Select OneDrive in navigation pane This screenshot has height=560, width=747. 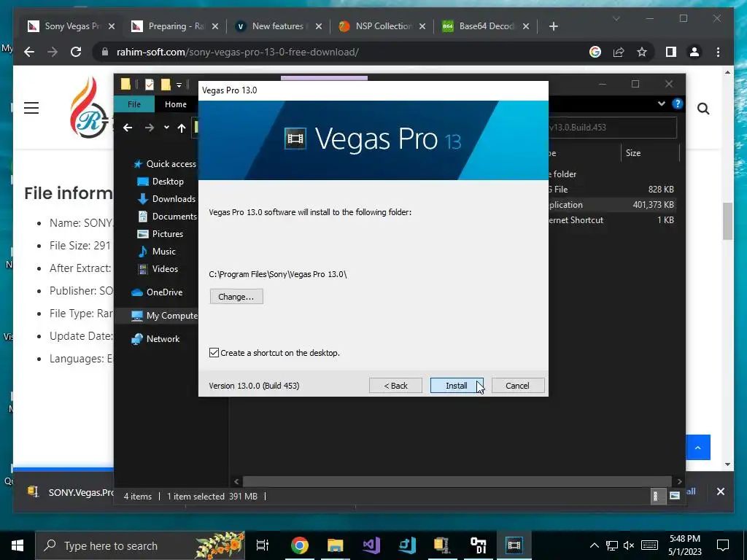click(157, 292)
